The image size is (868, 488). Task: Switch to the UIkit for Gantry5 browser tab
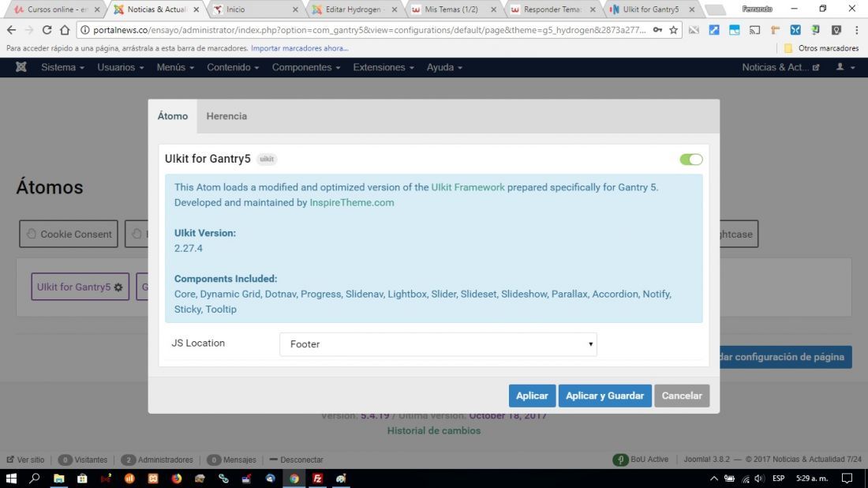[x=651, y=9]
